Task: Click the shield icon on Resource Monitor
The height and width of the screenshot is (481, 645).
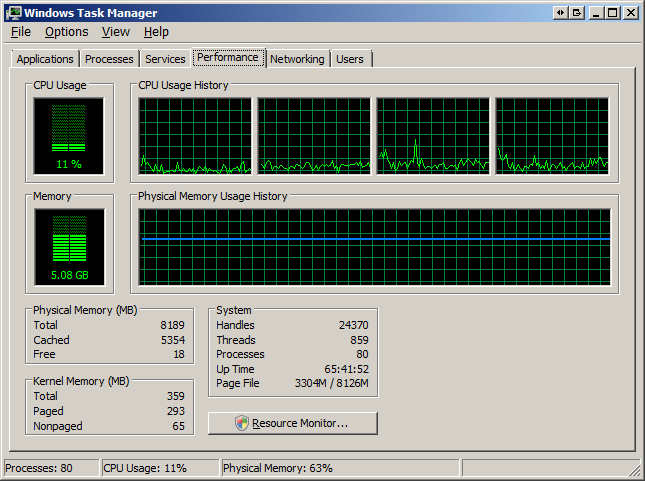Action: click(x=241, y=423)
